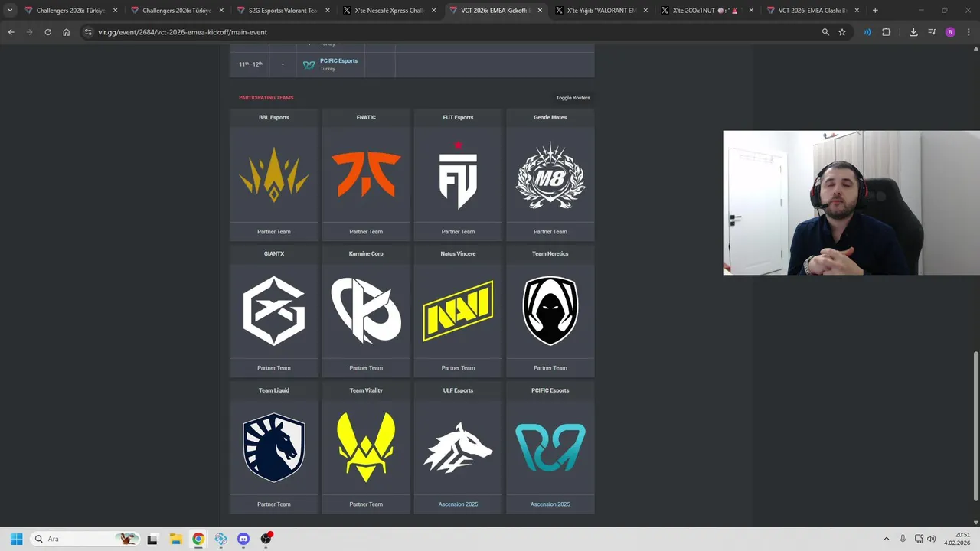This screenshot has height=551, width=980.
Task: Expand the system tray hidden icons chevron
Action: click(887, 539)
